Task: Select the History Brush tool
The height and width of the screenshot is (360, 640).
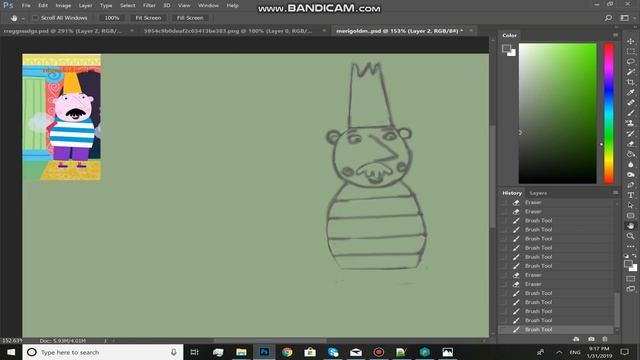Action: [x=631, y=133]
